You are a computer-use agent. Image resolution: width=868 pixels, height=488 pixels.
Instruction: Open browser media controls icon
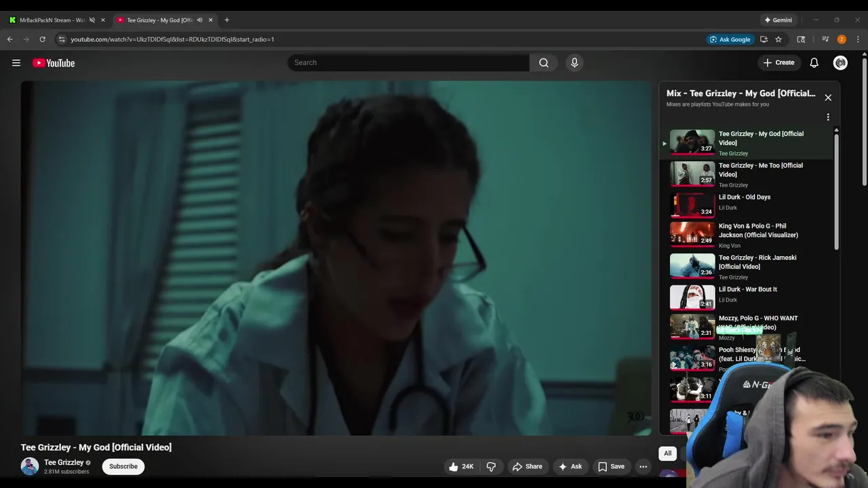click(x=825, y=39)
